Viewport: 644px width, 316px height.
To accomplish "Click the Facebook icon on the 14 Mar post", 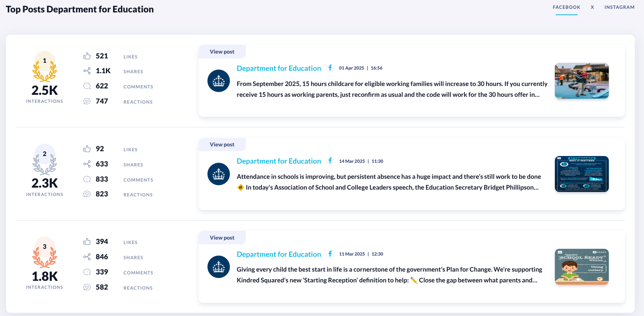I will (x=330, y=161).
